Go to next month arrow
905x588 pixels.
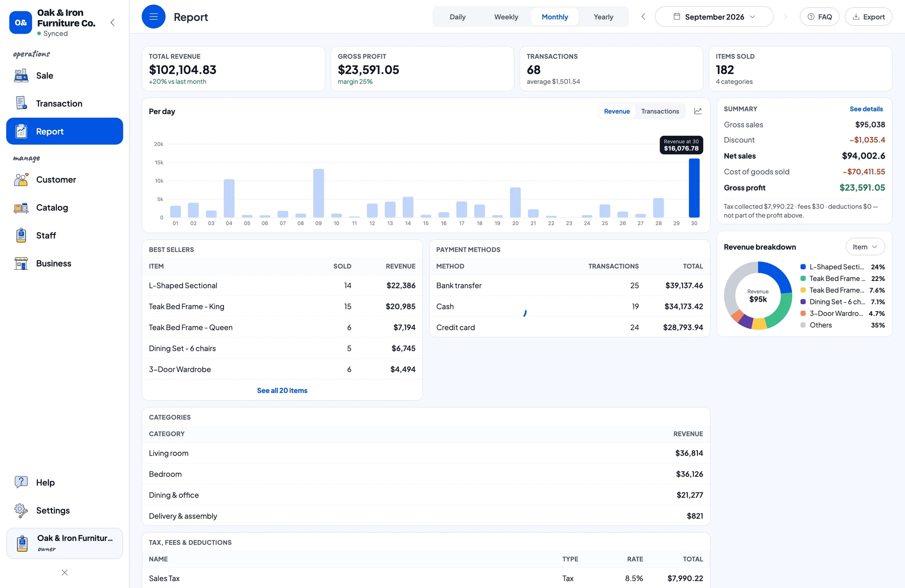[x=785, y=17]
